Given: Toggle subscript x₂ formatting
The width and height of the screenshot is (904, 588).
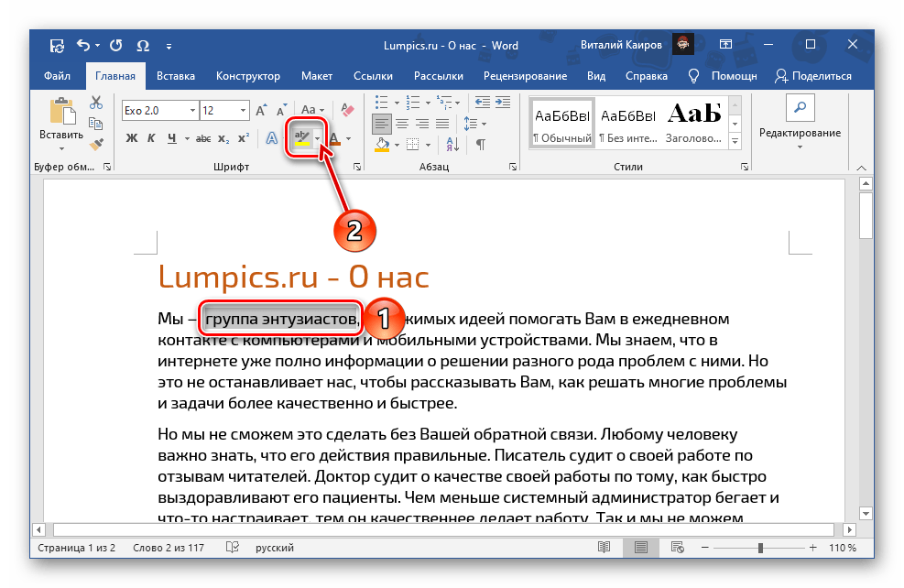Looking at the screenshot, I should point(223,139).
